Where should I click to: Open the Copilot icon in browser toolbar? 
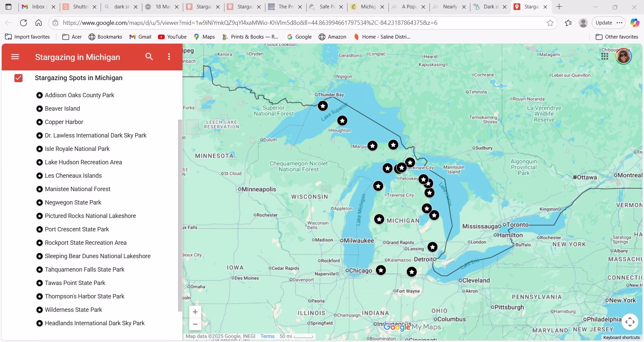pyautogui.click(x=635, y=23)
